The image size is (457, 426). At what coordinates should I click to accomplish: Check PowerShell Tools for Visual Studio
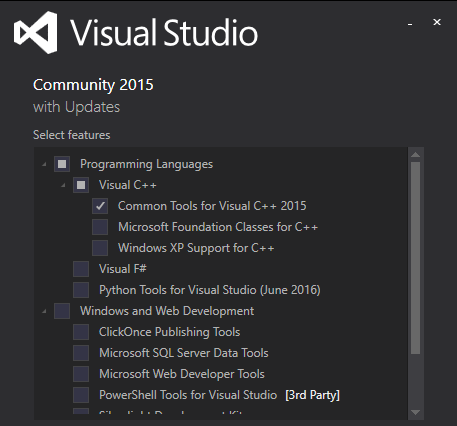pos(81,395)
